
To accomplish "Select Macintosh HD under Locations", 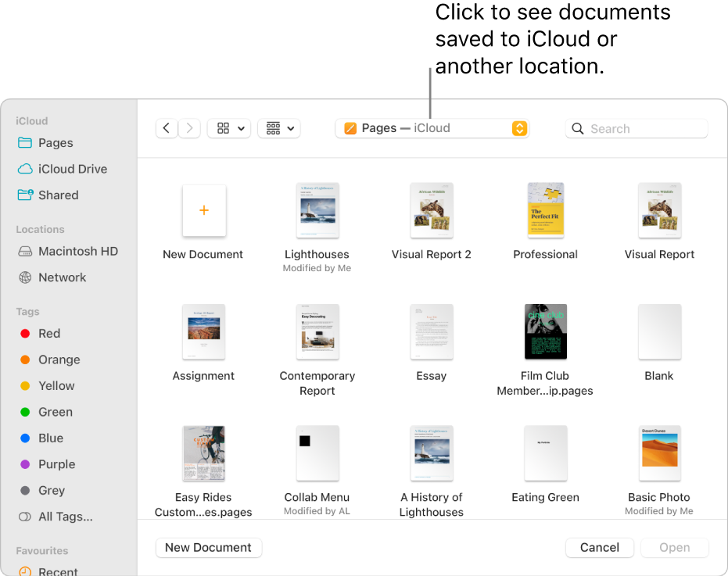I will pyautogui.click(x=76, y=251).
